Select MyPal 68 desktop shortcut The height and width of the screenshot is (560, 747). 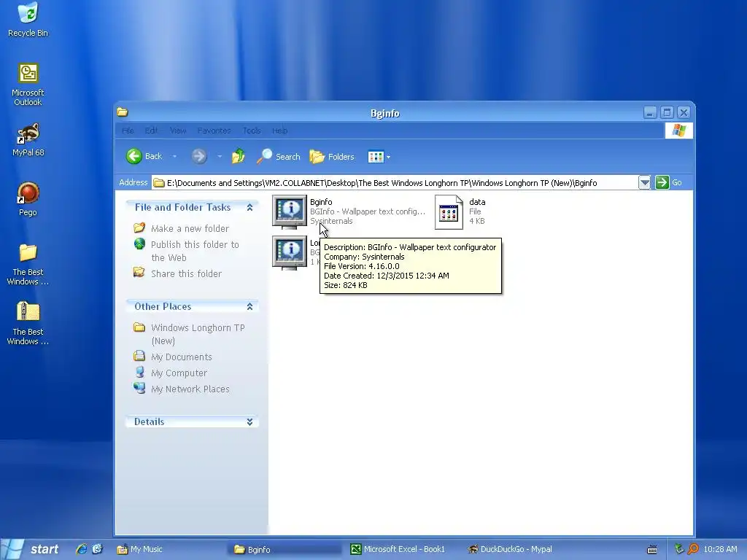tap(28, 139)
